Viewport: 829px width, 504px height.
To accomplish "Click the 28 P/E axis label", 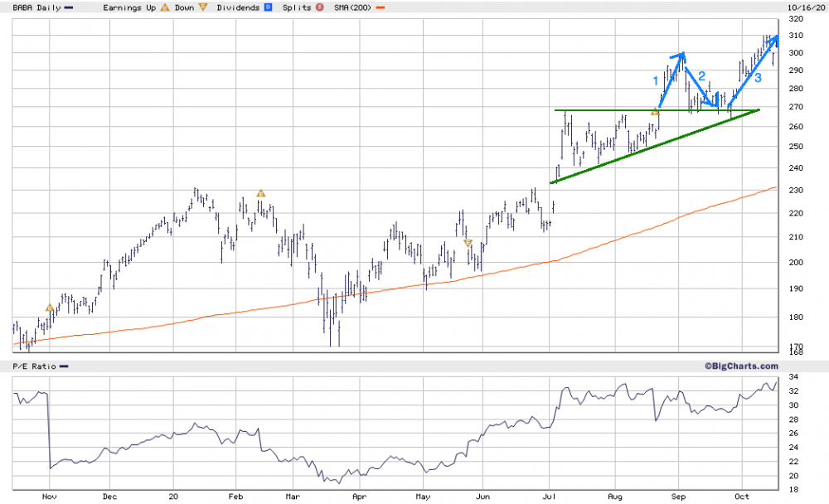I will (x=793, y=420).
